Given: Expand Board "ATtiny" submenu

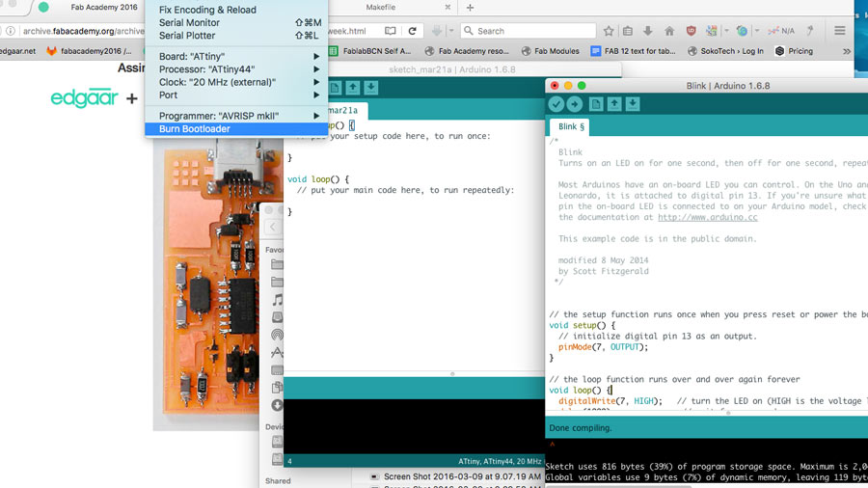Looking at the screenshot, I should tap(236, 57).
